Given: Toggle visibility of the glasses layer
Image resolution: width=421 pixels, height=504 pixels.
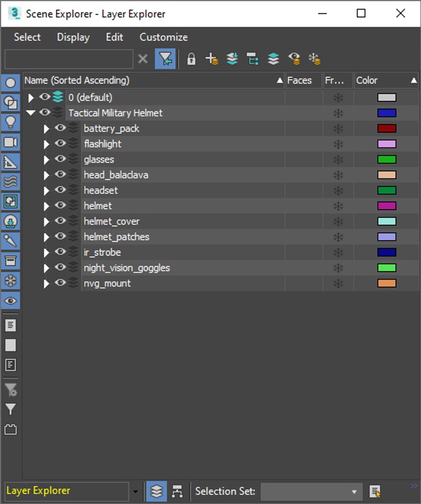Looking at the screenshot, I should click(x=60, y=159).
